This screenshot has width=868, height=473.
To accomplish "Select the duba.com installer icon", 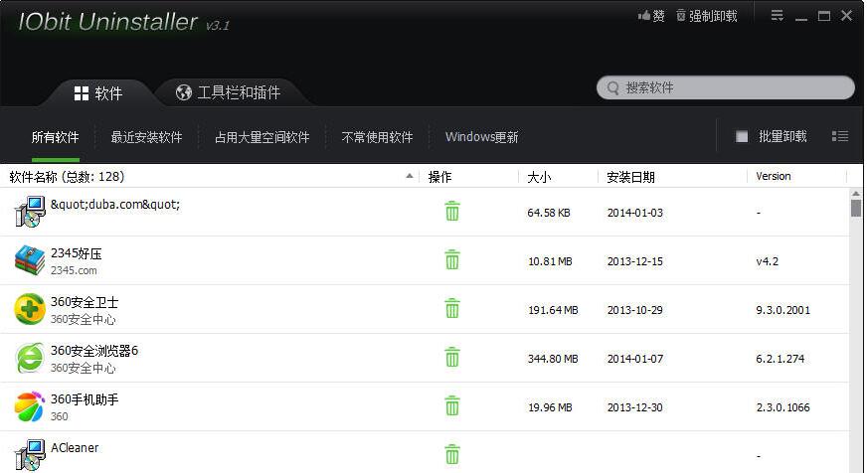I will click(x=30, y=212).
